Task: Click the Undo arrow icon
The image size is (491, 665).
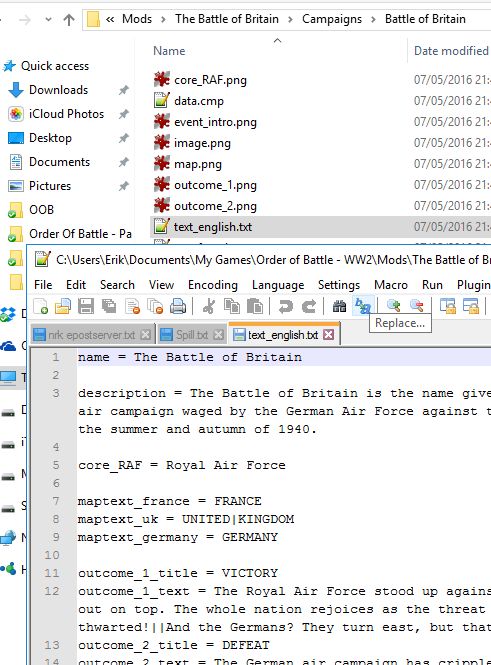Action: click(286, 306)
